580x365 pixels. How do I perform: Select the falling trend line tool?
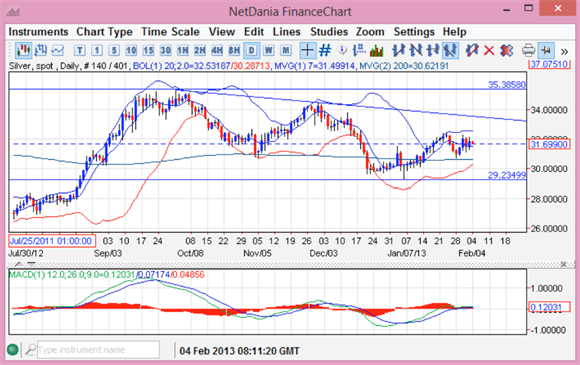pos(416,50)
